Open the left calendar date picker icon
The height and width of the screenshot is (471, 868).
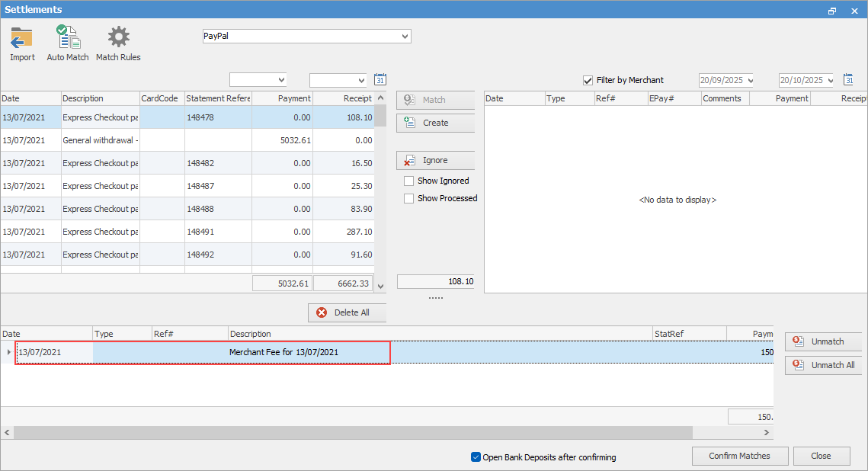380,80
